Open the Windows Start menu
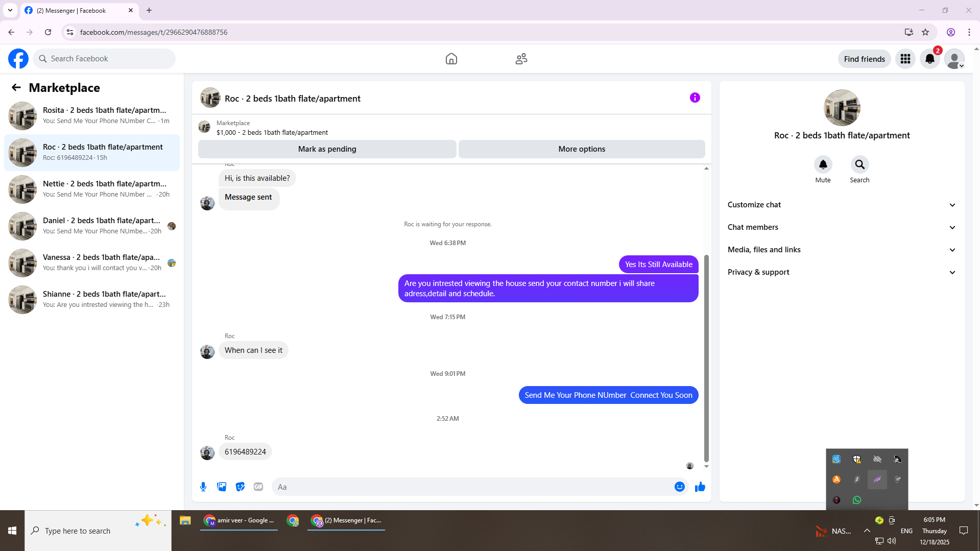980x551 pixels. point(12,531)
